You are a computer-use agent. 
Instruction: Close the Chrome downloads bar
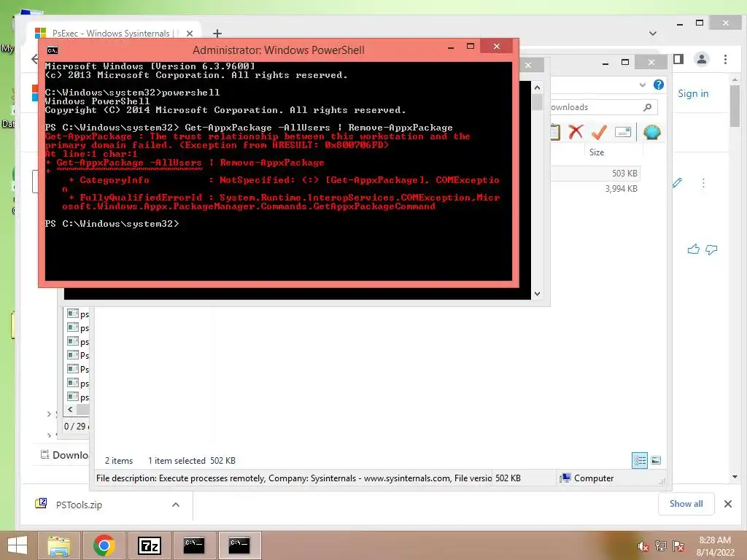728,504
